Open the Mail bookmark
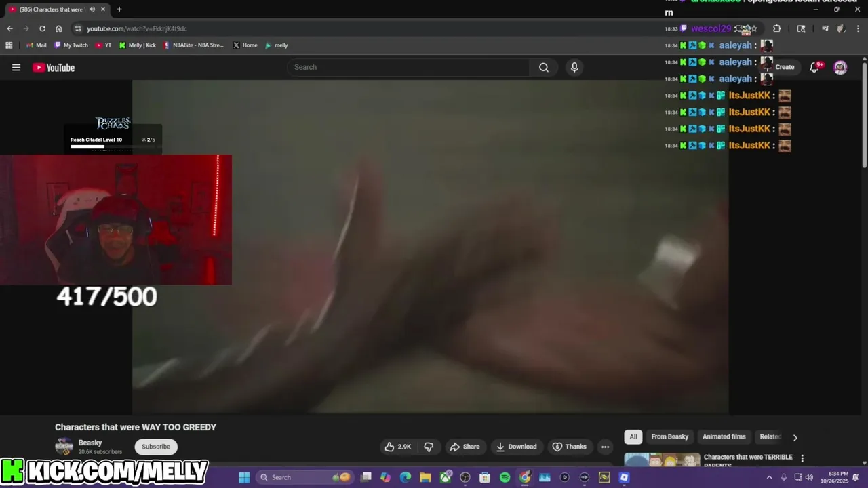 tap(37, 45)
